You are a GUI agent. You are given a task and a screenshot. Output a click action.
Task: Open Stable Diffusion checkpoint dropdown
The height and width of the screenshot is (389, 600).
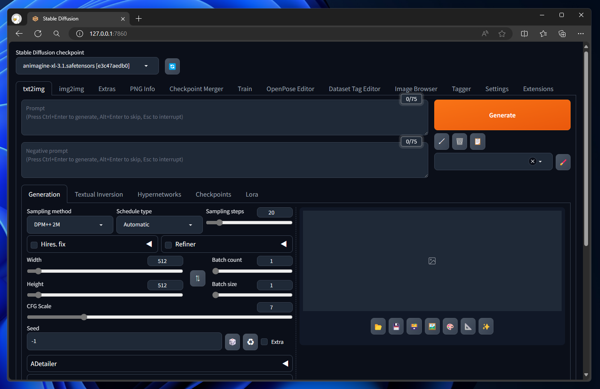click(x=87, y=66)
